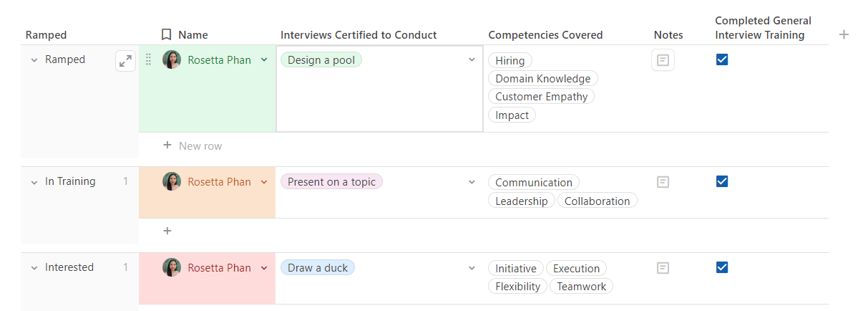
Task: Uncheck training checkbox in In Training row
Action: coord(721,181)
